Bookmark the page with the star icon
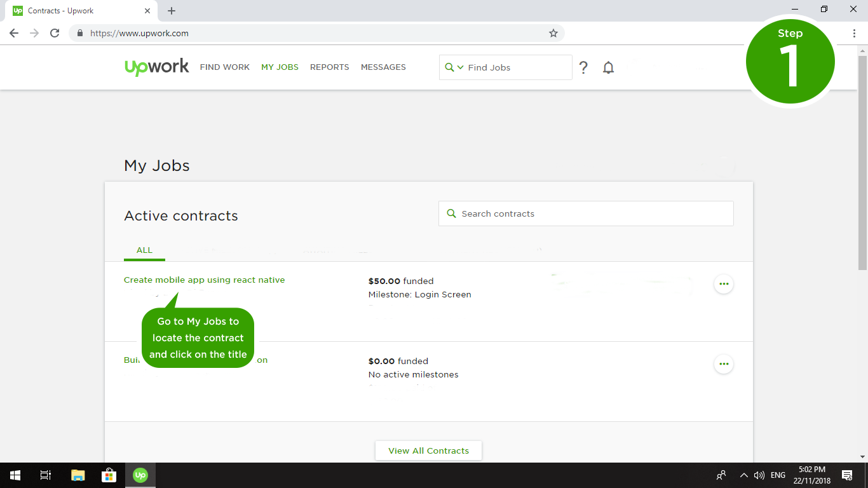Screen dimensions: 868x488 [553, 33]
